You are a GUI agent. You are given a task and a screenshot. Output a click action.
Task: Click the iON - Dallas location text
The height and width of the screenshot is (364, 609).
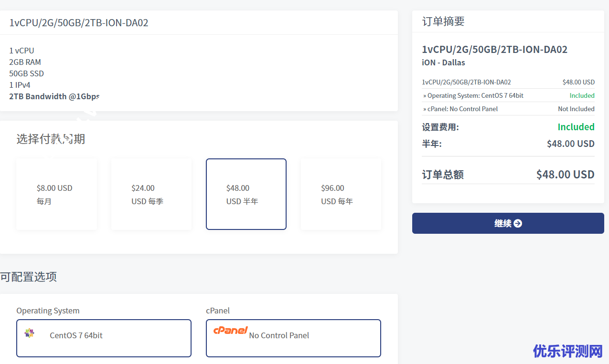(x=443, y=62)
